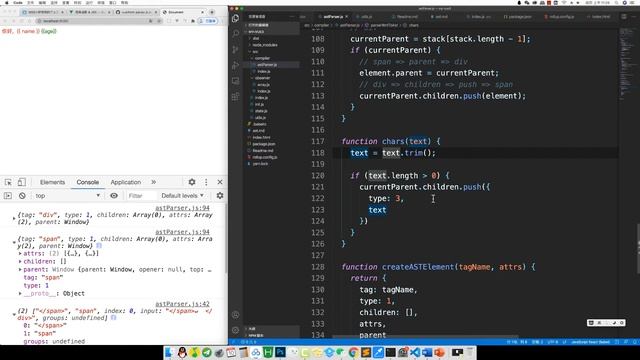
Task: Open the VS Code Accounts icon
Action: tap(236, 315)
